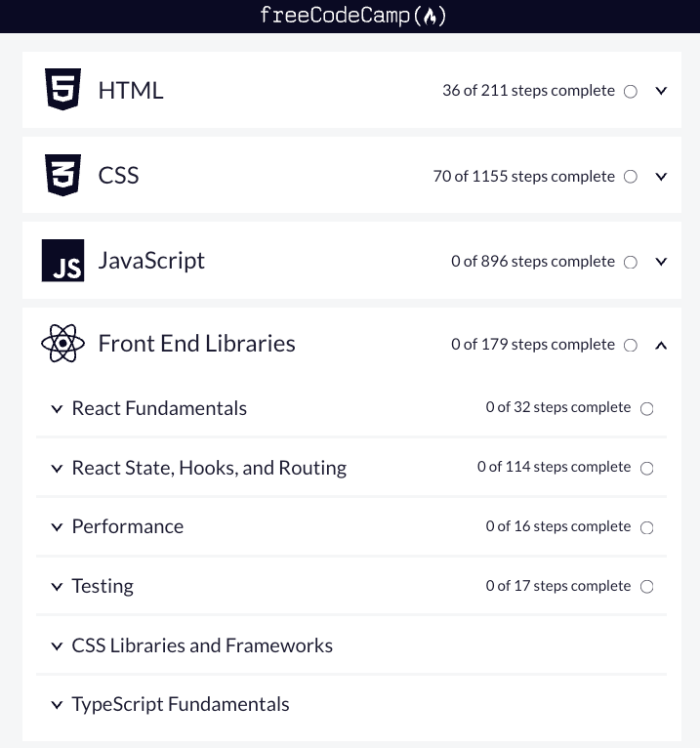Image resolution: width=700 pixels, height=748 pixels.
Task: Click the Performance progress circle
Action: point(646,527)
